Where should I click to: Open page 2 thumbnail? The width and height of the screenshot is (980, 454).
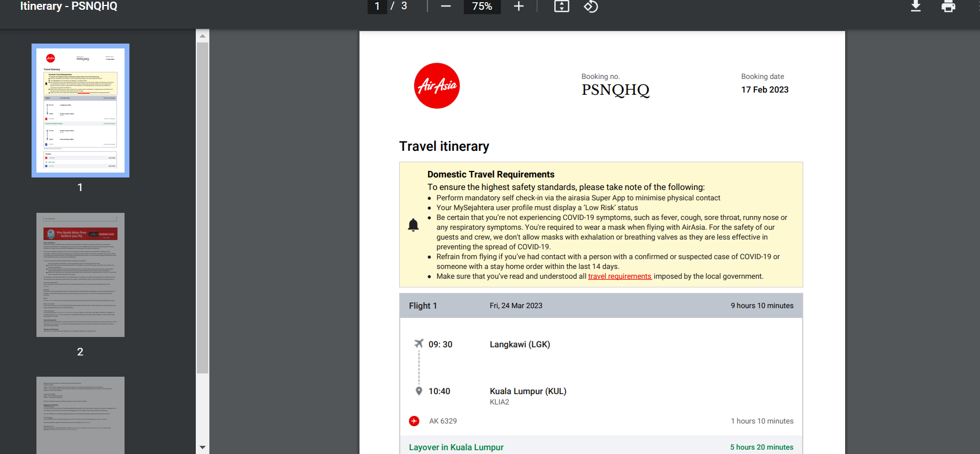pyautogui.click(x=80, y=275)
